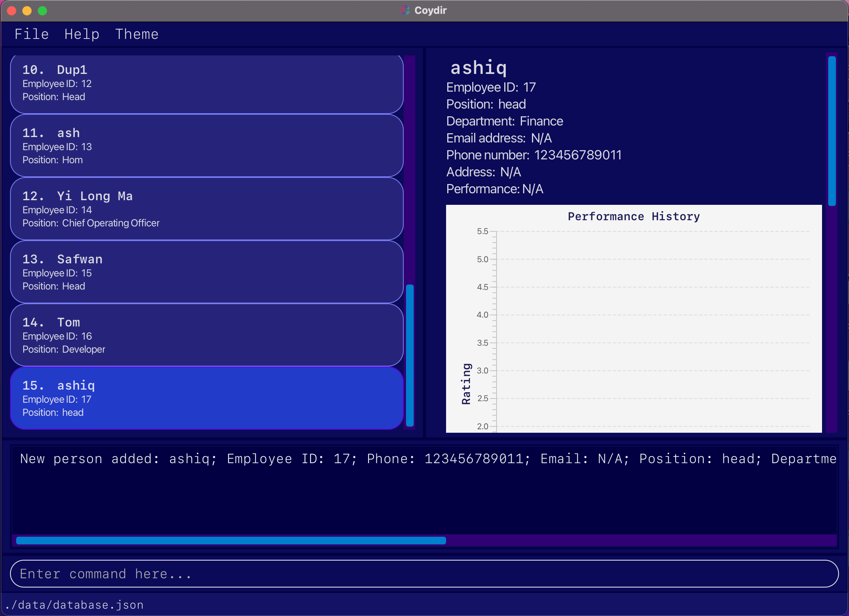The image size is (849, 616).
Task: Open the Theme menu
Action: 137,34
